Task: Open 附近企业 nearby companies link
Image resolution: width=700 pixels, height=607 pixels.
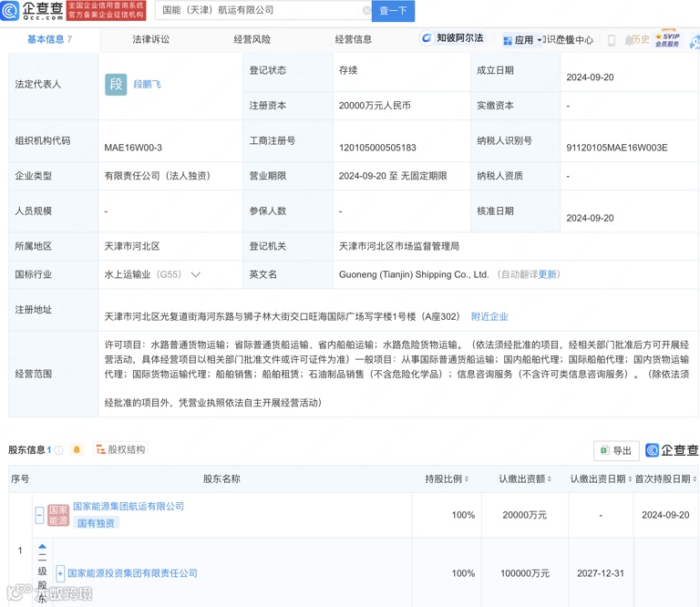Action: (x=489, y=316)
